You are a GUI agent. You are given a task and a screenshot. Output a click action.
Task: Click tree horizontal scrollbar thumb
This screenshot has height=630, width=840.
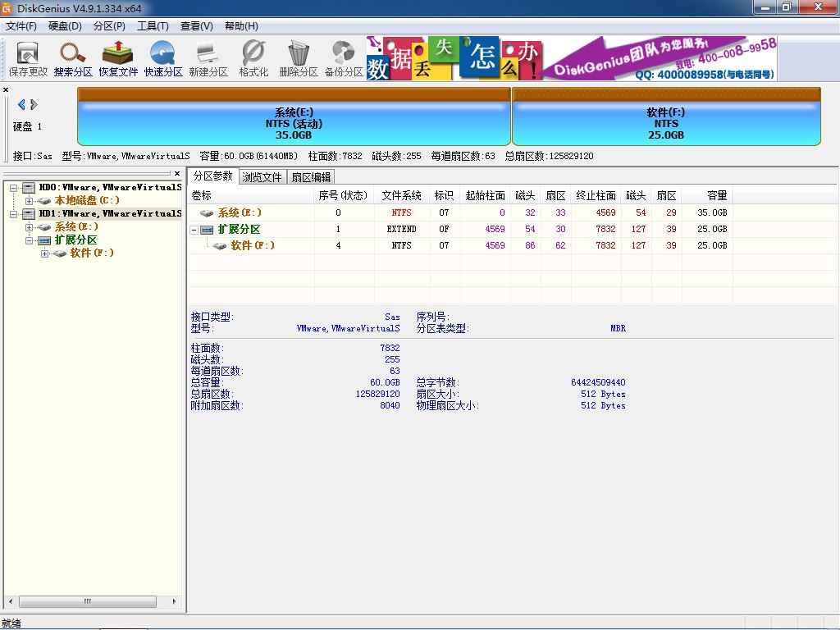(87, 601)
